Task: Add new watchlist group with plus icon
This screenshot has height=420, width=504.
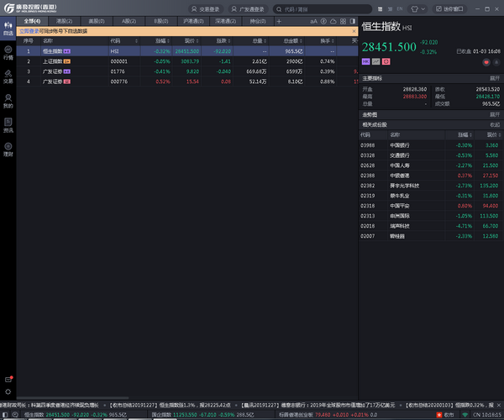Action: pyautogui.click(x=279, y=21)
